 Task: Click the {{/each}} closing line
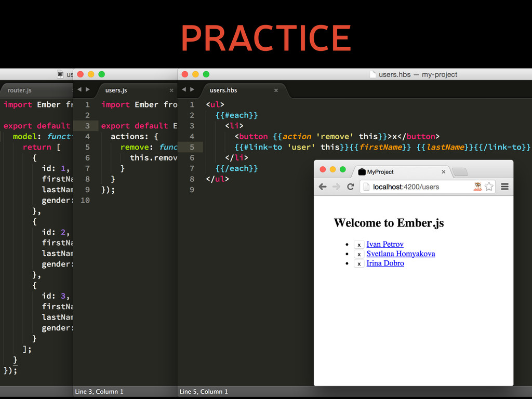click(x=236, y=168)
